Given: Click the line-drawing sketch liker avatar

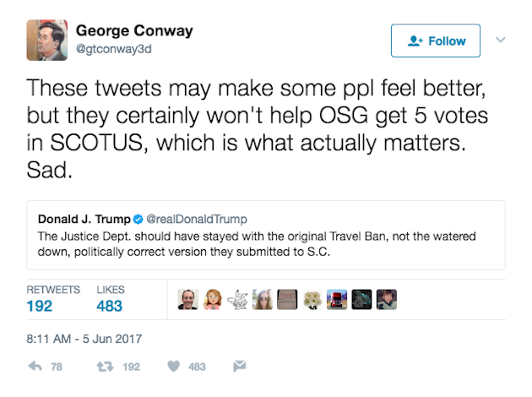Looking at the screenshot, I should pos(238,298).
